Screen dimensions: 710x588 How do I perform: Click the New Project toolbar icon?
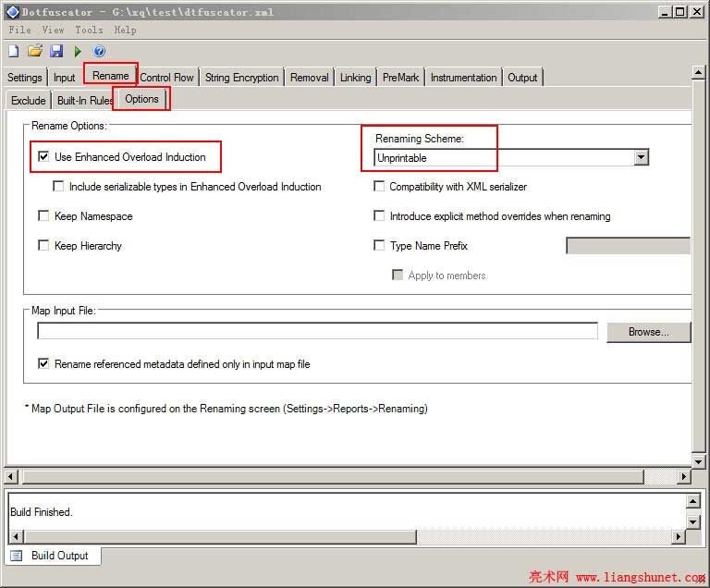click(x=14, y=51)
